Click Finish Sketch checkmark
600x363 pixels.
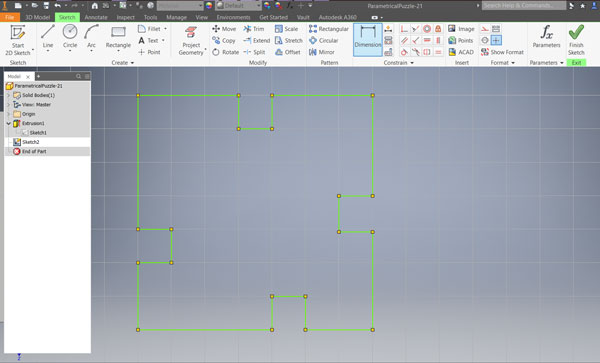click(576, 40)
